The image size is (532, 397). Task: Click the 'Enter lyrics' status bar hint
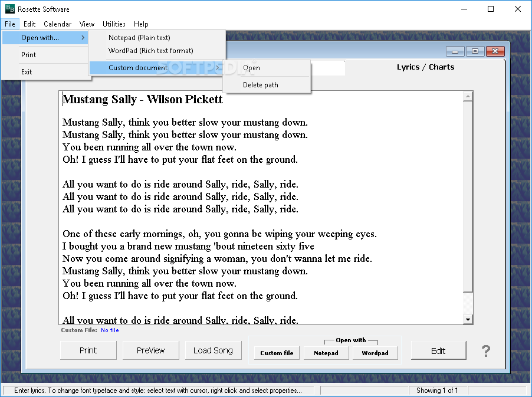click(x=157, y=391)
